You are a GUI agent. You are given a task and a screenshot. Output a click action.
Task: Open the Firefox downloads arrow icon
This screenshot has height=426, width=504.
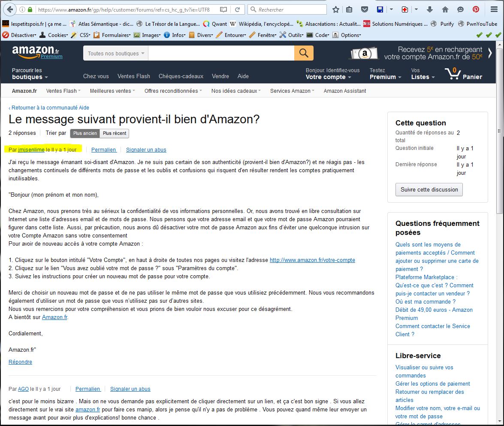[430, 9]
